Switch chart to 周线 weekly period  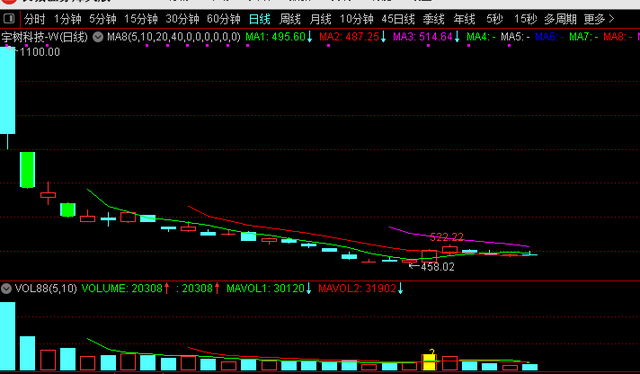(290, 19)
